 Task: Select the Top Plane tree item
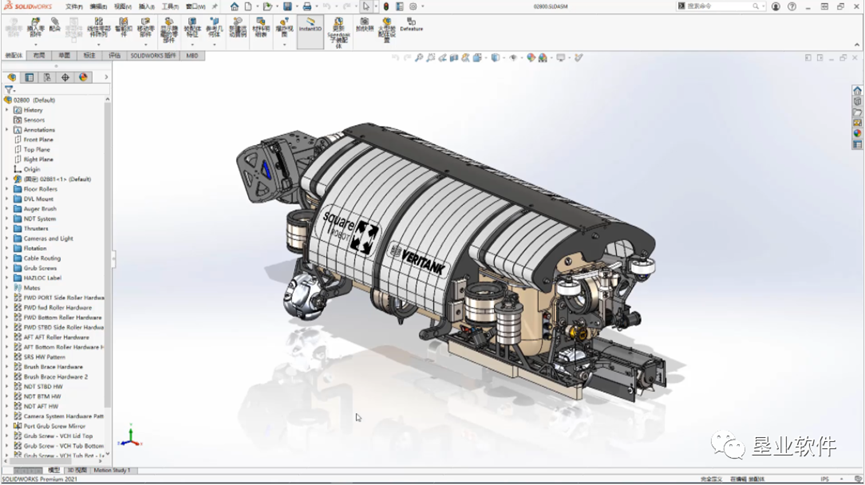[x=37, y=150]
